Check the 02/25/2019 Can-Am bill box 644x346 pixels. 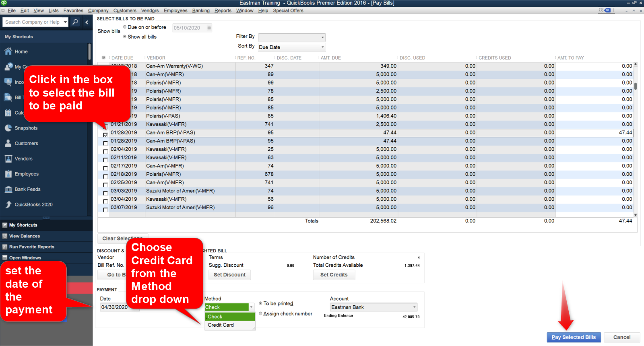(105, 185)
